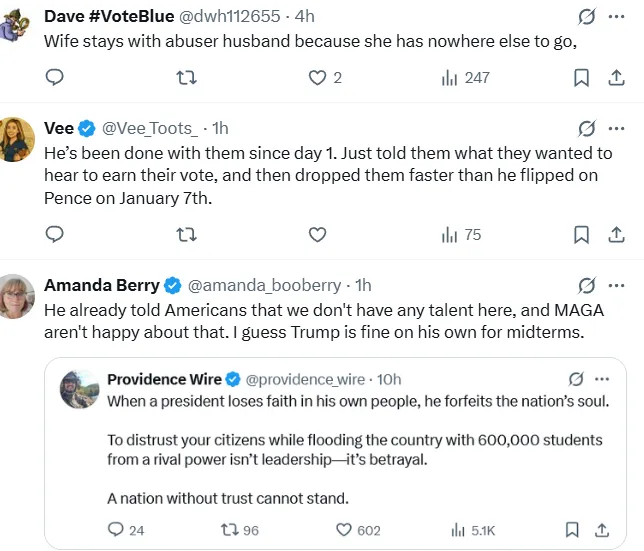This screenshot has height=551, width=644.
Task: View analytics on Vee's tweet
Action: click(461, 234)
